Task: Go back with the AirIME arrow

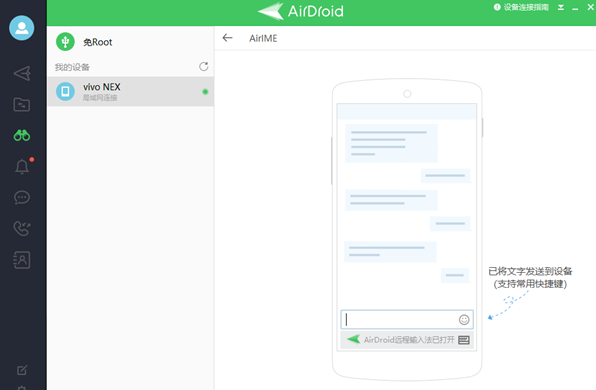Action: click(227, 38)
